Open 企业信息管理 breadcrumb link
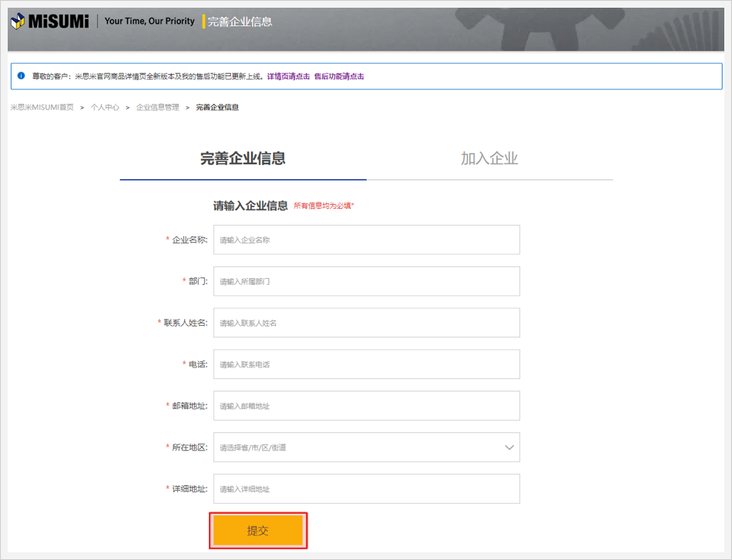Screen dimensions: 732x560 coord(157,107)
